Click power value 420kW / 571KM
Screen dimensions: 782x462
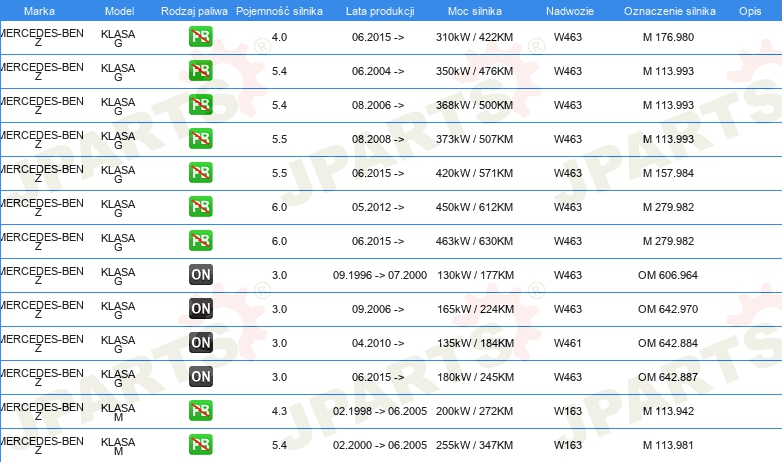click(474, 173)
